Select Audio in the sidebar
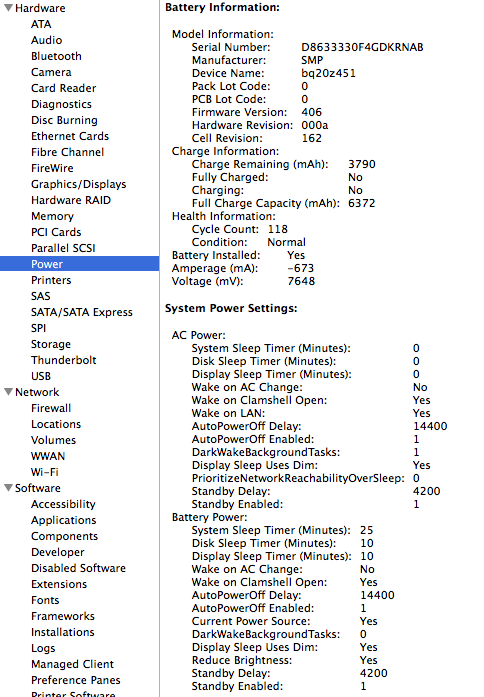Screen dimensions: 484x697 click(x=46, y=40)
